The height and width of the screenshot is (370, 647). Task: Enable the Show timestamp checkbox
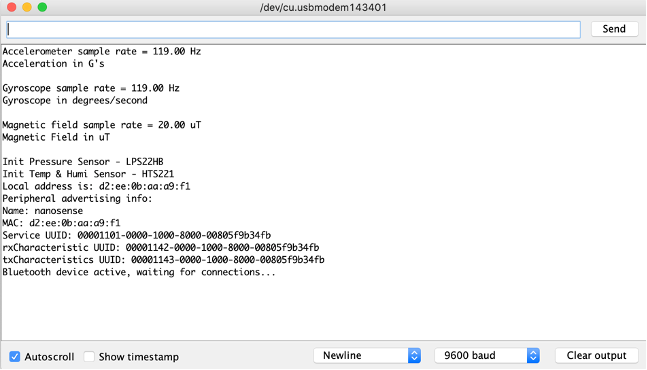(x=89, y=356)
